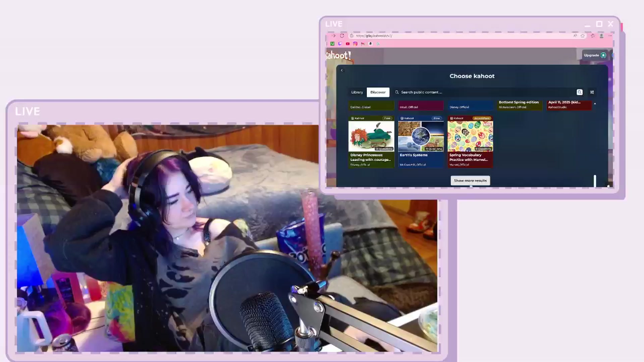Click the lock icon in address bar
The width and height of the screenshot is (644, 362).
[x=352, y=36]
